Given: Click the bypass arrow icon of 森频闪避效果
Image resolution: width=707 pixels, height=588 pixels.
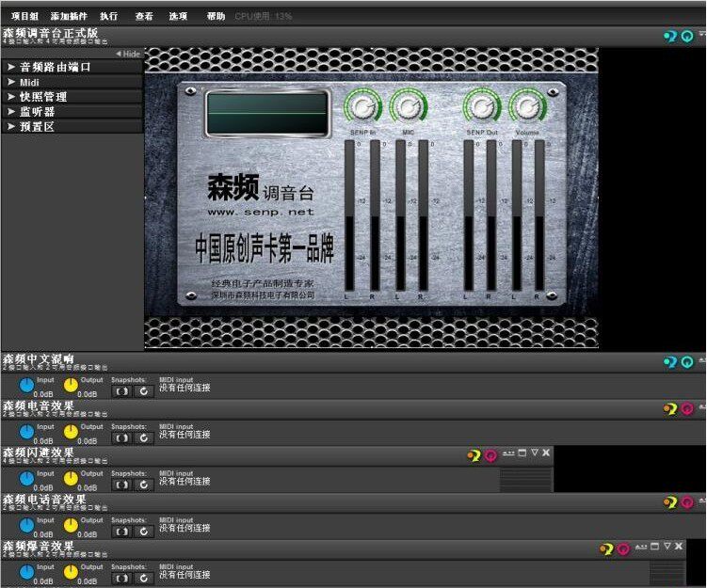Looking at the screenshot, I should (x=474, y=455).
